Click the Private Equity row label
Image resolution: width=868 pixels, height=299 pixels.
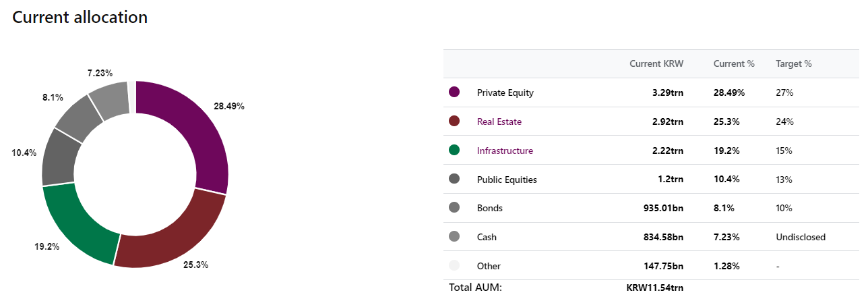(505, 92)
